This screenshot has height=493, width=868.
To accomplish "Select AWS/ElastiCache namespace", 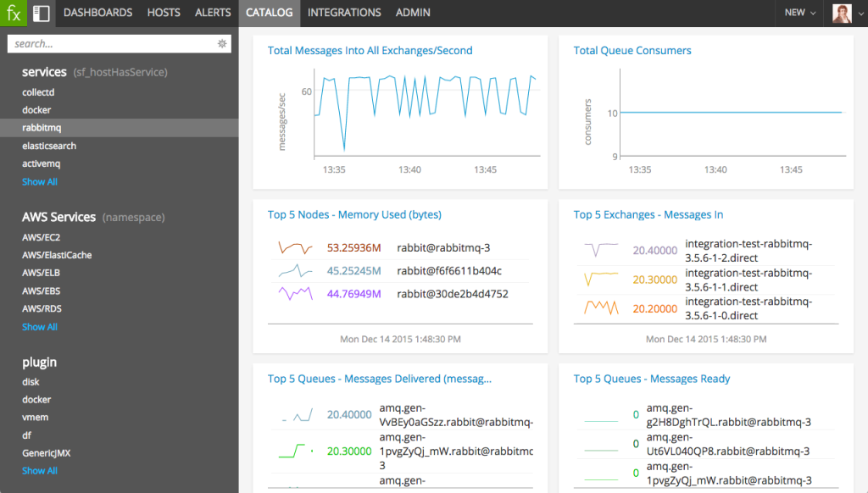I will [x=57, y=255].
